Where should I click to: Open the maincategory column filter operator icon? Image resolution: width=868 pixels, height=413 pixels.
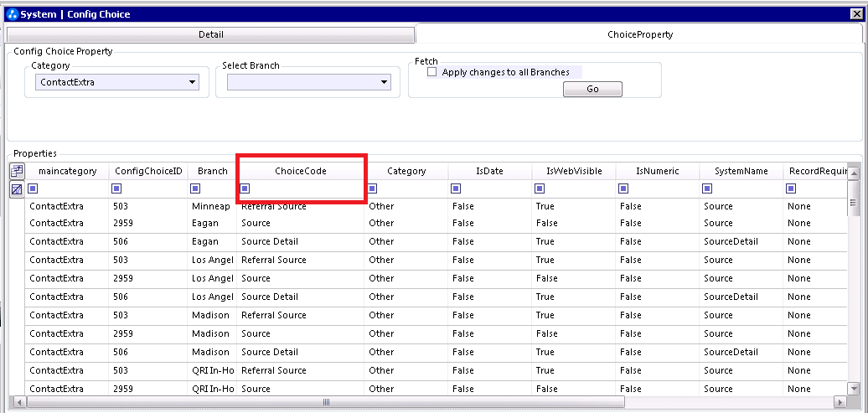(34, 188)
